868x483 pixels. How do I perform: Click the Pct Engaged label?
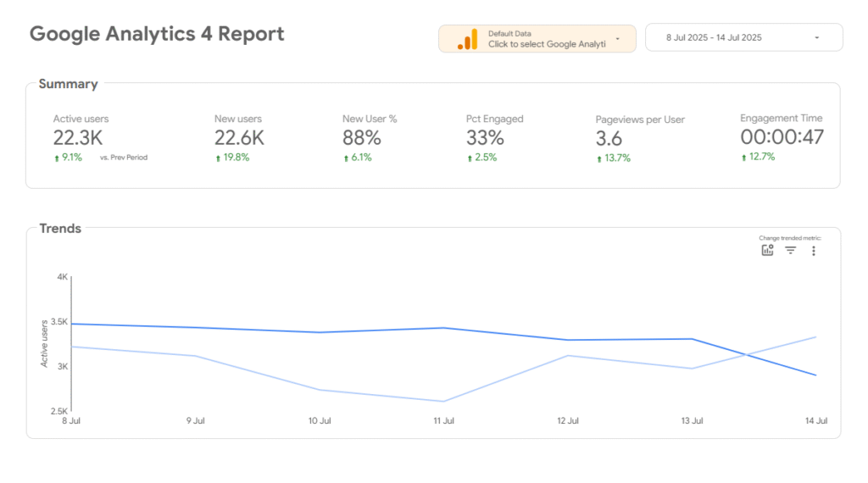pos(494,119)
